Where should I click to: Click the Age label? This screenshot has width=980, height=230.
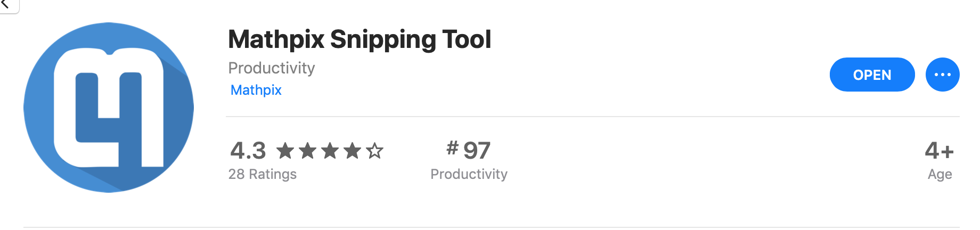point(940,174)
